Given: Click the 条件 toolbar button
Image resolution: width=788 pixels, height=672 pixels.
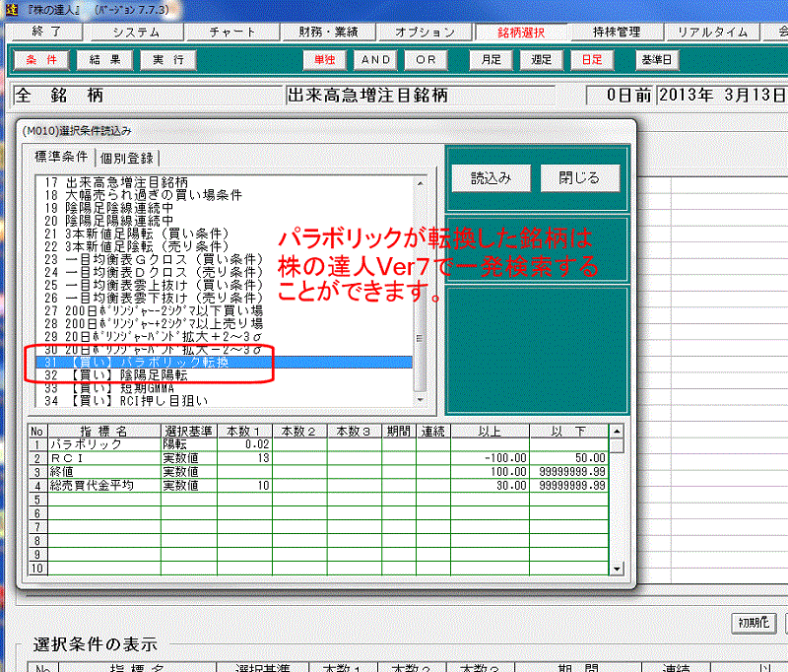Looking at the screenshot, I should (x=41, y=60).
